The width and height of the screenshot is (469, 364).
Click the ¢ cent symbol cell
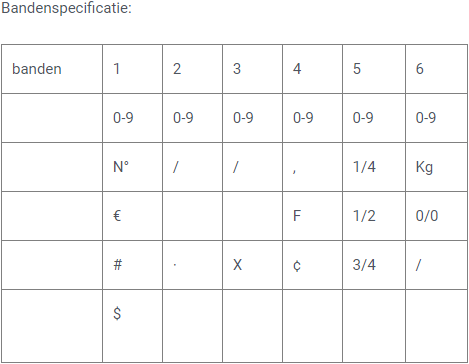[312, 265]
